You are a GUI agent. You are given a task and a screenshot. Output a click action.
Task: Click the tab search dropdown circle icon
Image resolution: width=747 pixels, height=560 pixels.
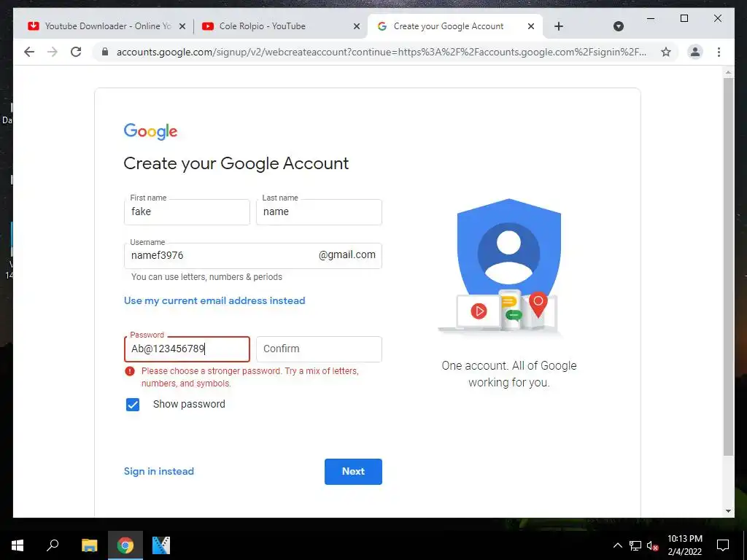coord(619,26)
